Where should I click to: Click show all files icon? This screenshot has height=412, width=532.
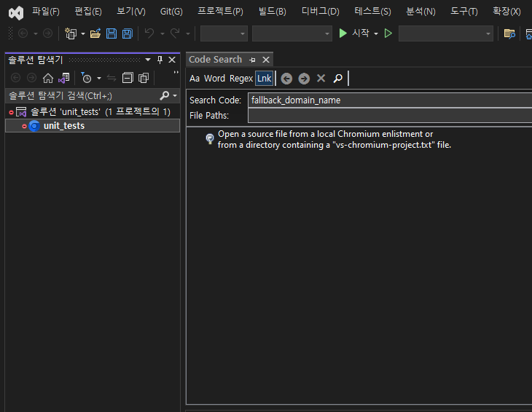pyautogui.click(x=144, y=78)
